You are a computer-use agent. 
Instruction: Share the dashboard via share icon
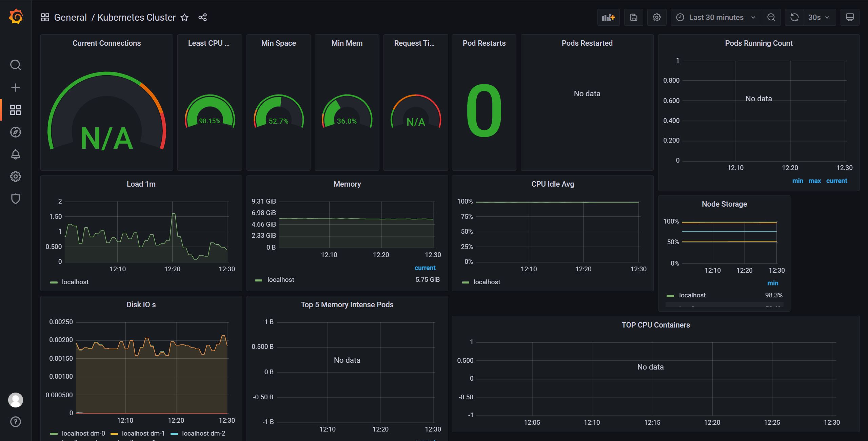tap(203, 17)
